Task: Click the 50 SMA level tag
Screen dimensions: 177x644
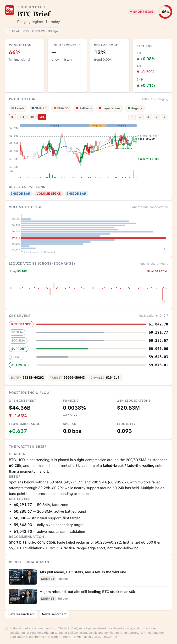Action: point(17,332)
